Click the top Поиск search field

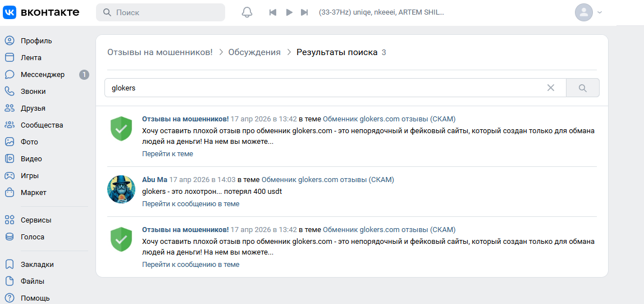[161, 12]
